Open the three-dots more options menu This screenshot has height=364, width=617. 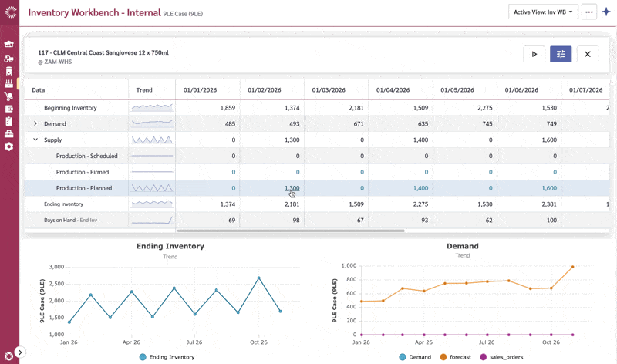tap(589, 12)
